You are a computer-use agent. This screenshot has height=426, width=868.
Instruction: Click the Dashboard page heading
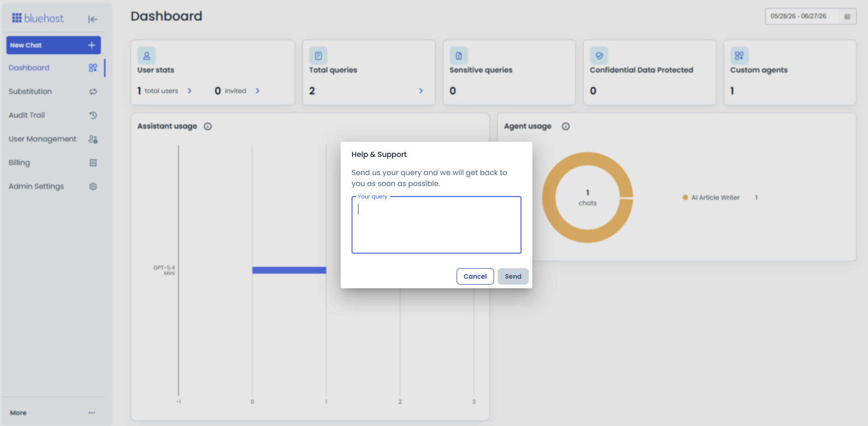166,16
